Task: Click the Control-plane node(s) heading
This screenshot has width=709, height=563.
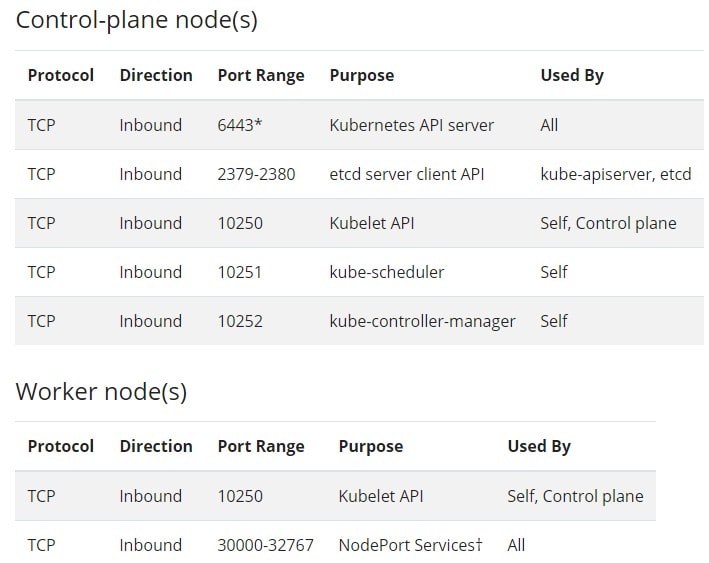Action: (x=137, y=20)
